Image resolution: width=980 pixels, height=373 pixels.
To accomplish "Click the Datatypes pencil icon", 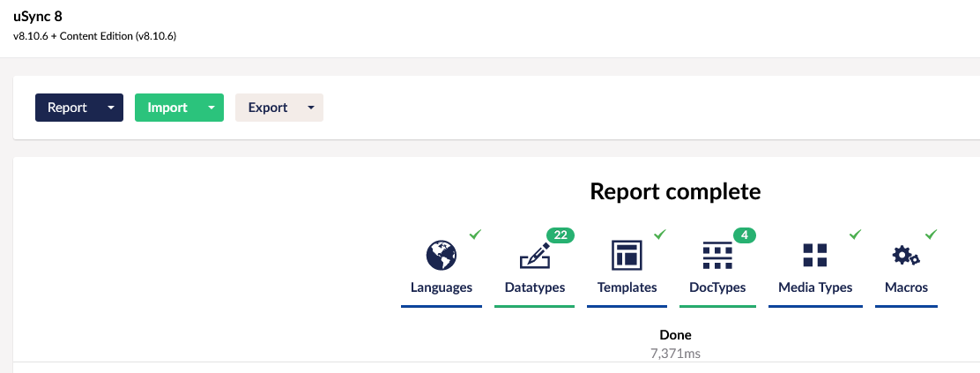I will (x=534, y=256).
